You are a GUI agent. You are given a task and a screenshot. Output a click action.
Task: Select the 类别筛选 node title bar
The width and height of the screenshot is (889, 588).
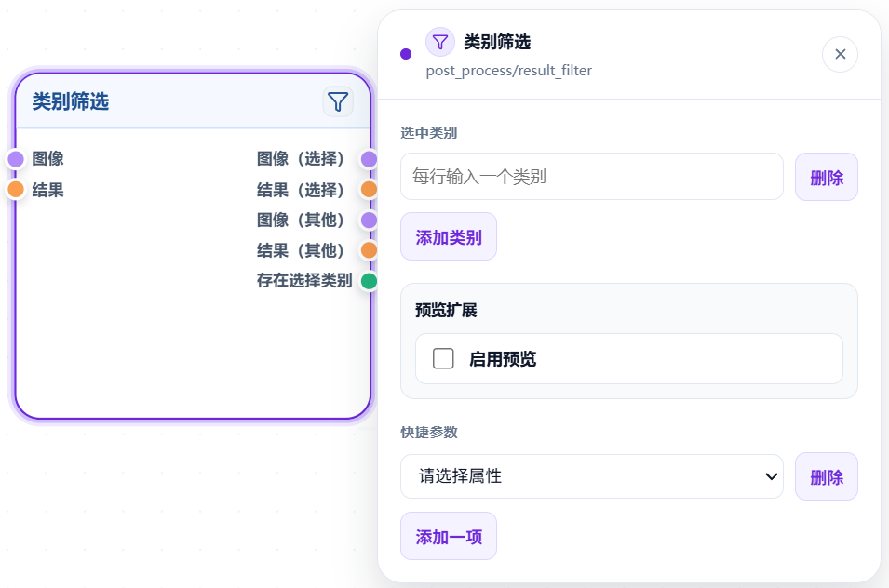193,102
